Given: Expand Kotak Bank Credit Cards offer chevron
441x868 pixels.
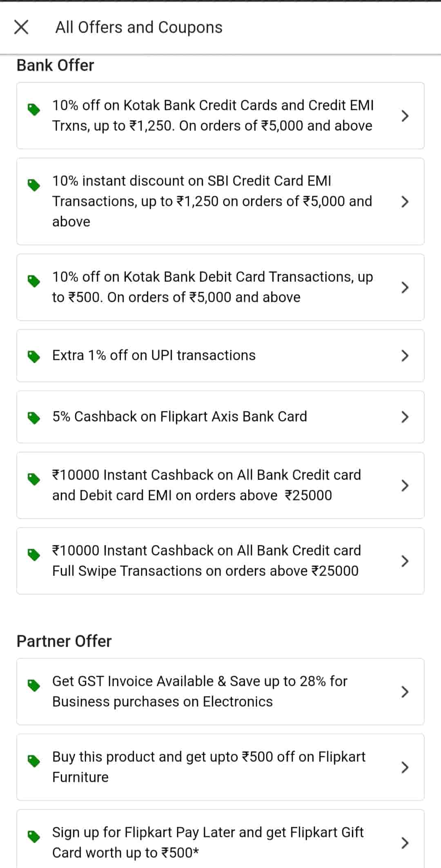Looking at the screenshot, I should click(x=405, y=116).
